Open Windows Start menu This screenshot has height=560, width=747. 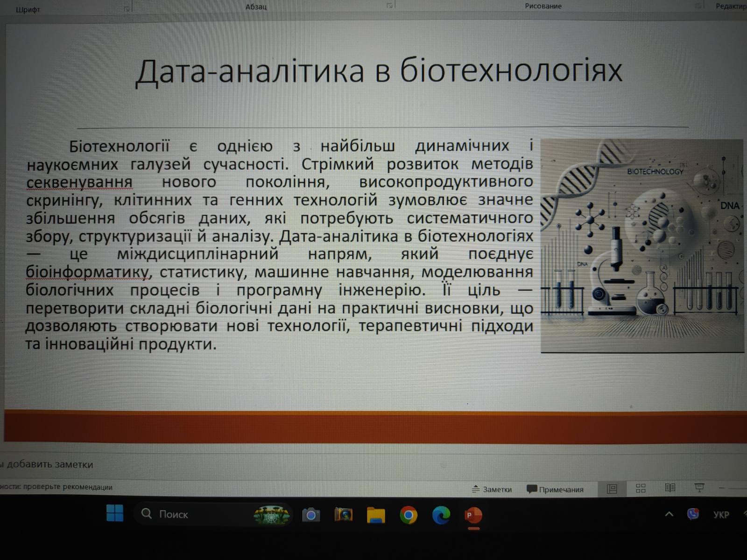click(x=115, y=513)
